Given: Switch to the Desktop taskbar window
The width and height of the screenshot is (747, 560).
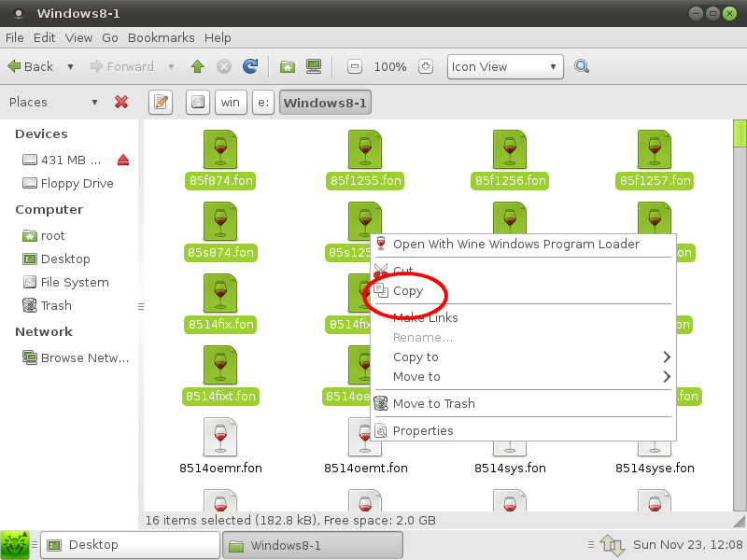Looking at the screenshot, I should [130, 545].
